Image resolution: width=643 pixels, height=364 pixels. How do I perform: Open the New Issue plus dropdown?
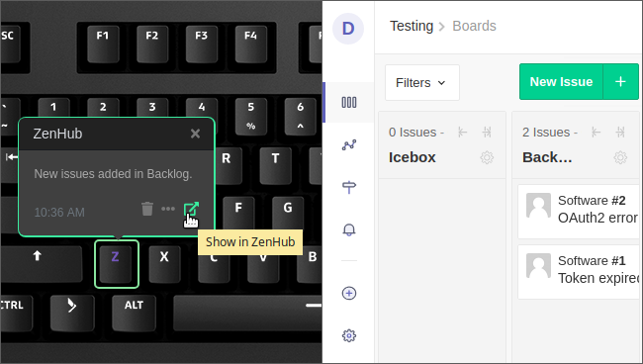click(x=621, y=81)
